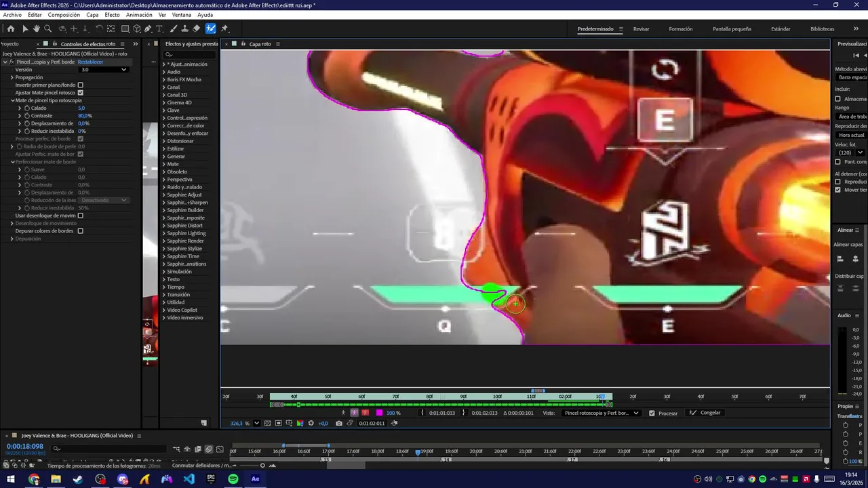This screenshot has width=868, height=488.
Task: Select the Rectangle shape tool
Action: click(125, 28)
